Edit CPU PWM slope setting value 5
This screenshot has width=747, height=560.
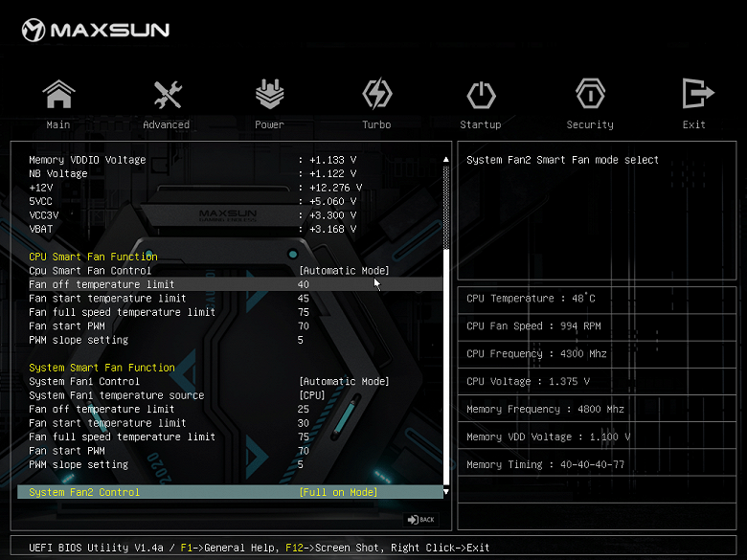tap(301, 340)
